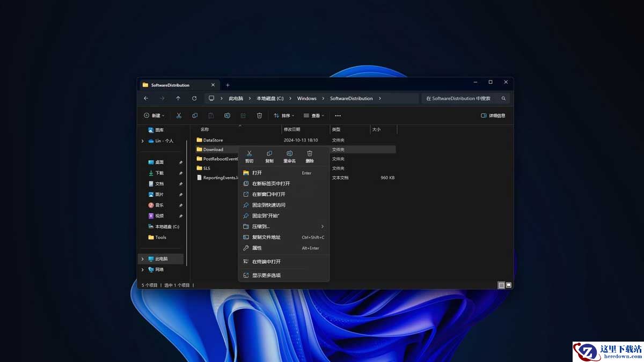This screenshot has width=644, height=362.
Task: Open breadcrumb chevron after SoftwareDistribution
Action: coord(380,99)
